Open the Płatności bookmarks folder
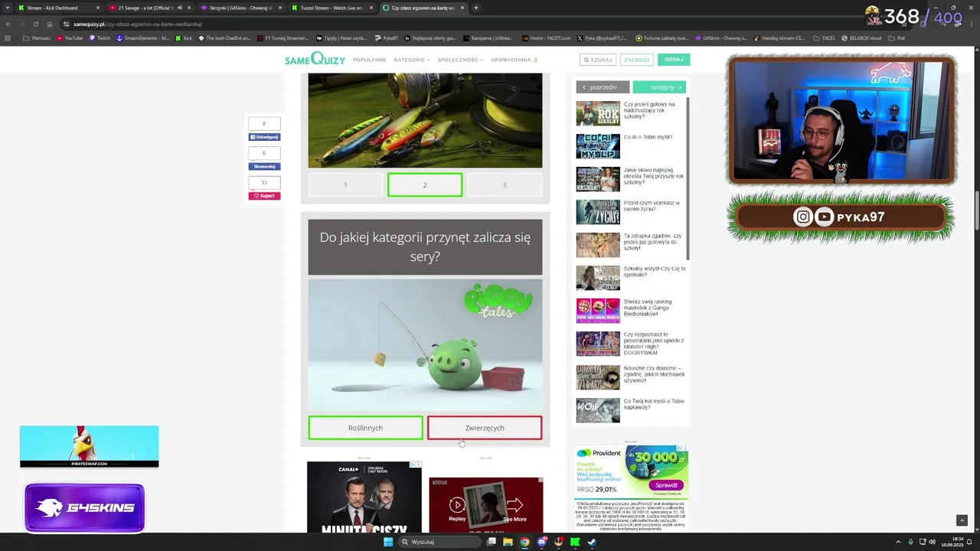 click(x=37, y=37)
